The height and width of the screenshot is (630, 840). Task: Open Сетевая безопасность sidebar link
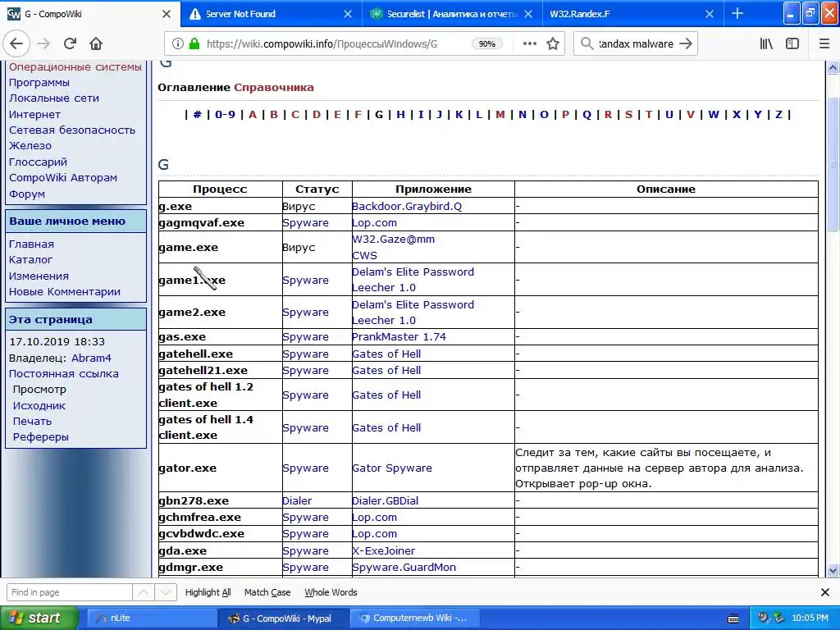coord(72,130)
